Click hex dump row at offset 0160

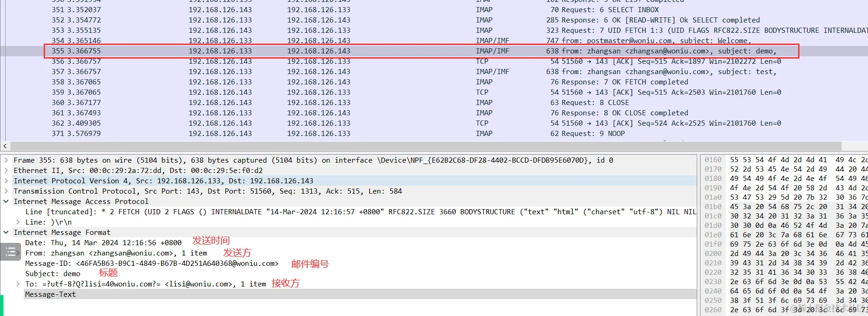[x=786, y=160]
